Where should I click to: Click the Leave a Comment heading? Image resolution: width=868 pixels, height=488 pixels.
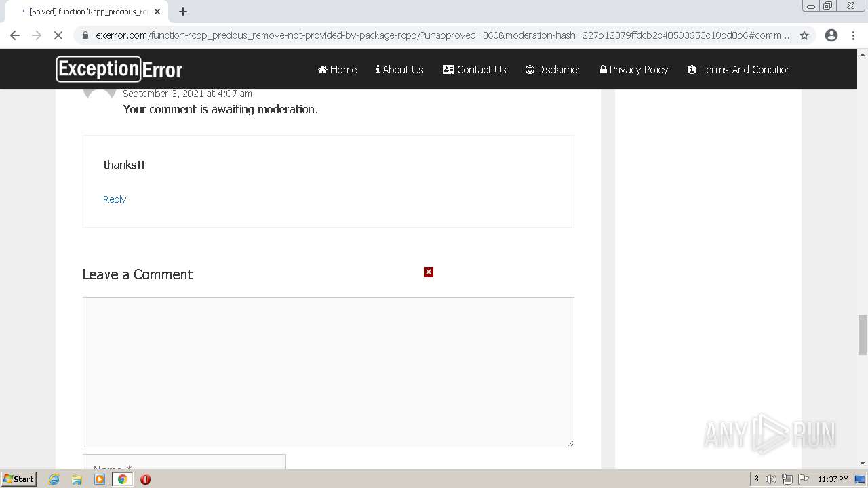tap(138, 274)
